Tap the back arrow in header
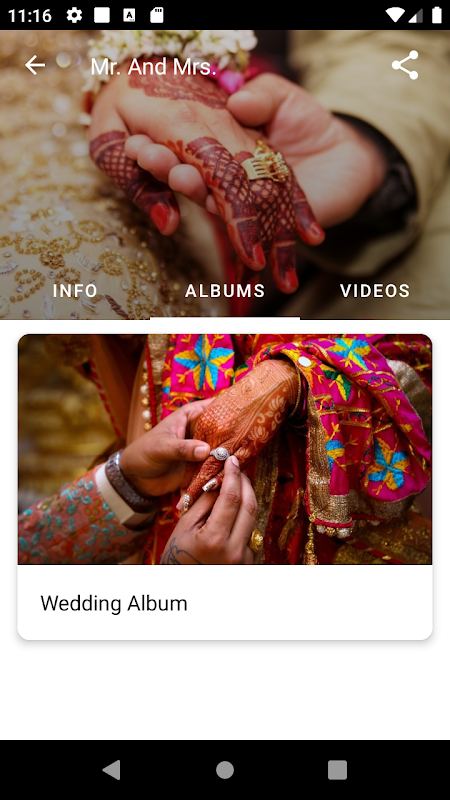 tap(35, 65)
